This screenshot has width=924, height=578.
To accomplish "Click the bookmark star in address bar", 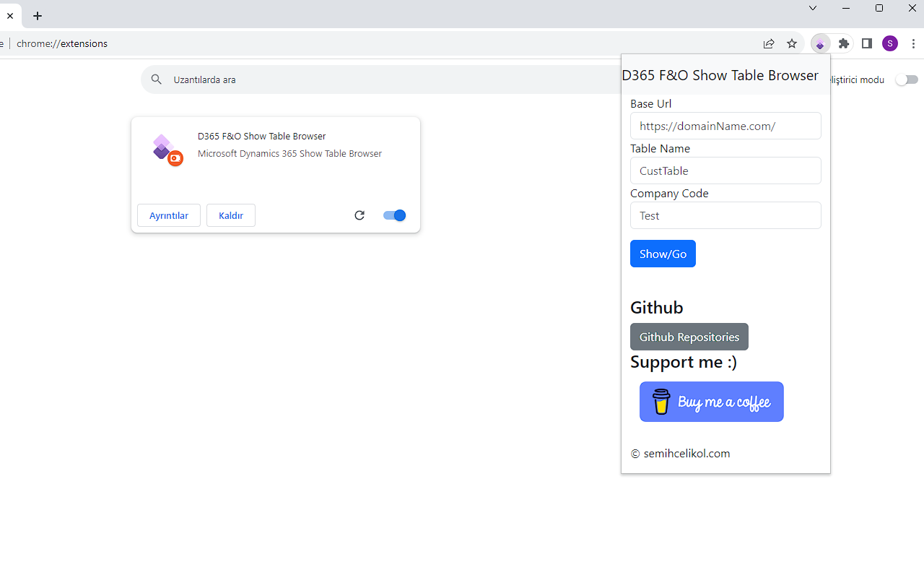I will (792, 43).
